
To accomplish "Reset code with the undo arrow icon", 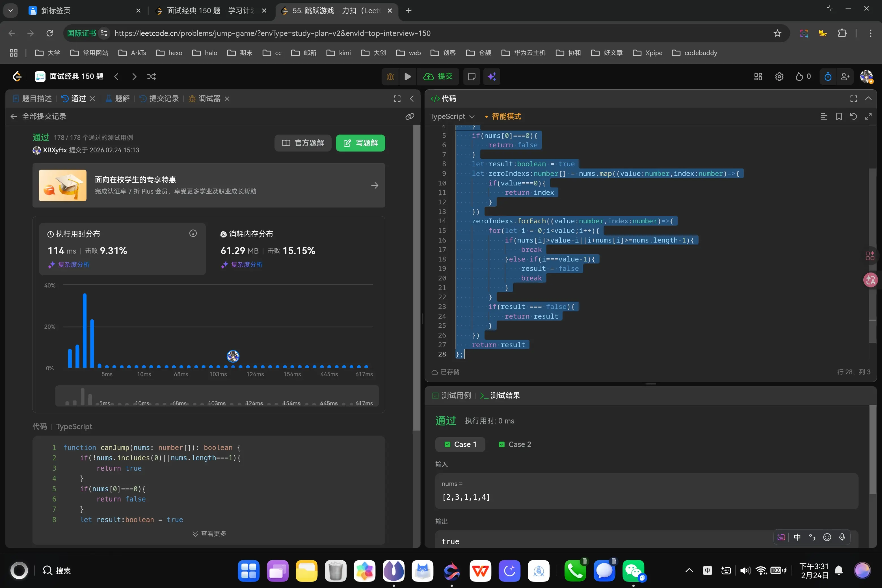I will pyautogui.click(x=853, y=117).
